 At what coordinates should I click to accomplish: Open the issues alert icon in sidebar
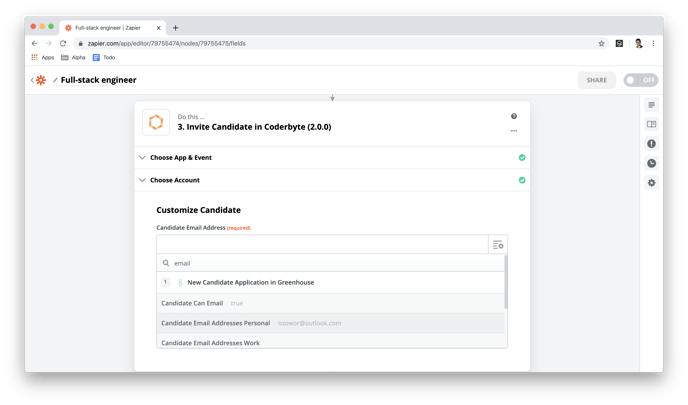coord(652,143)
